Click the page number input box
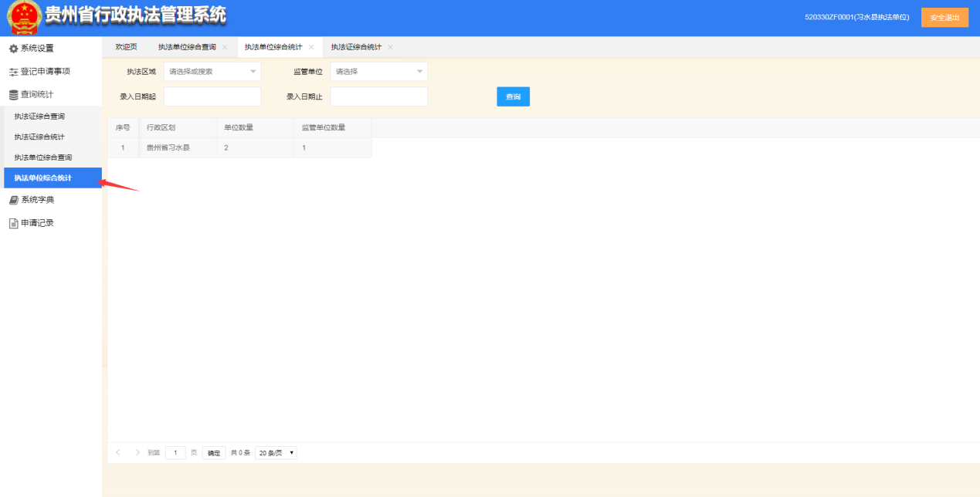The image size is (980, 497). (175, 453)
